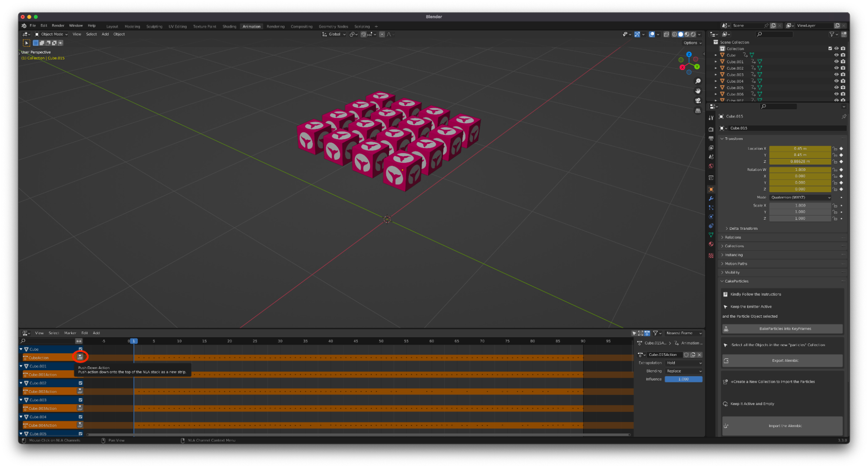868x468 pixels.
Task: Collapse the Cube.001 NLA channel
Action: [21, 366]
